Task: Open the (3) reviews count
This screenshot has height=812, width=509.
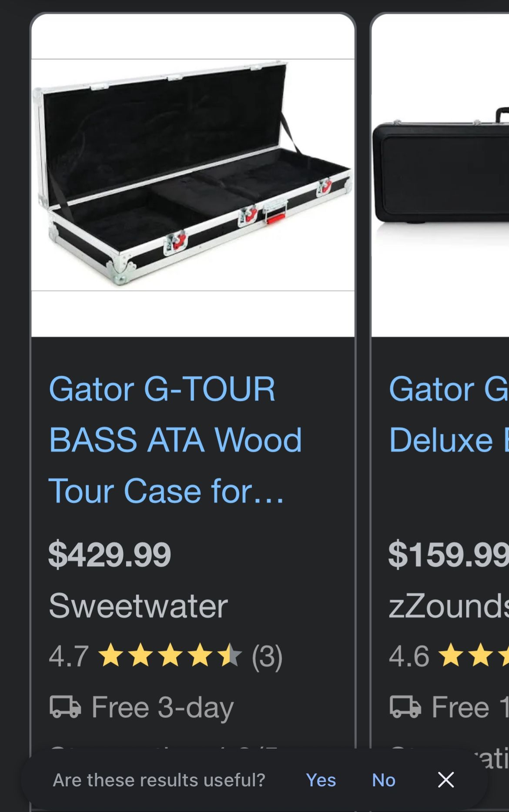Action: coord(267,656)
